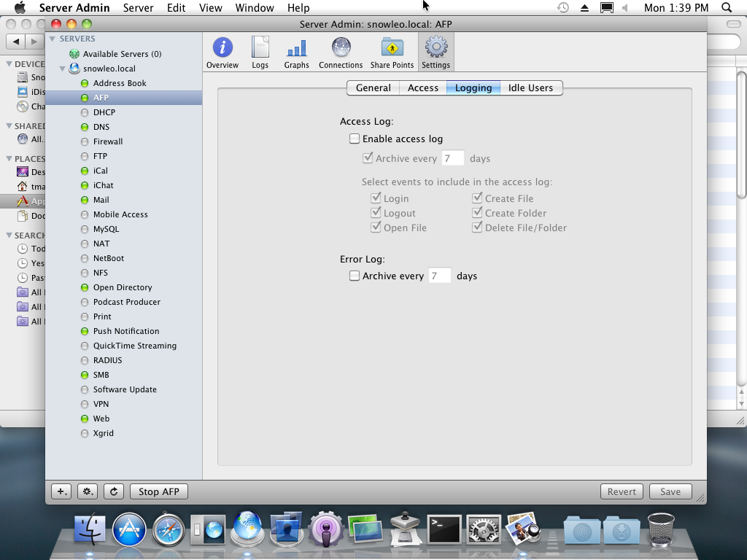Open the Overview toolbar icon
The image size is (747, 560).
coord(222,52)
